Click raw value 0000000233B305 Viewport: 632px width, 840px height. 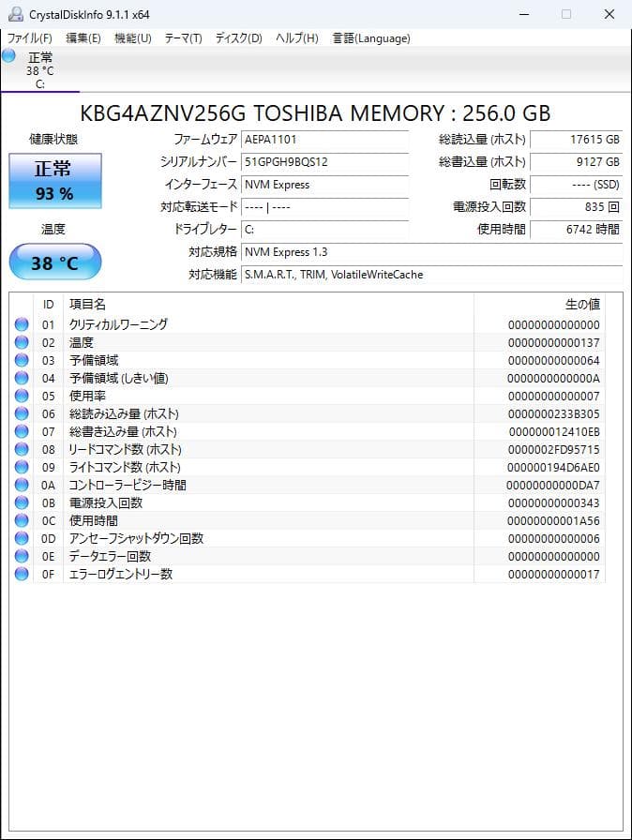pos(554,413)
